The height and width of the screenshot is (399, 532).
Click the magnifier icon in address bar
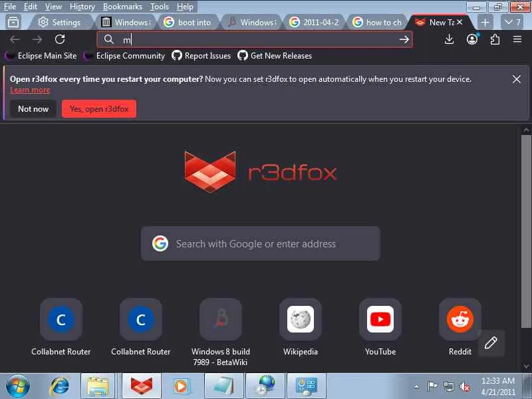(108, 39)
